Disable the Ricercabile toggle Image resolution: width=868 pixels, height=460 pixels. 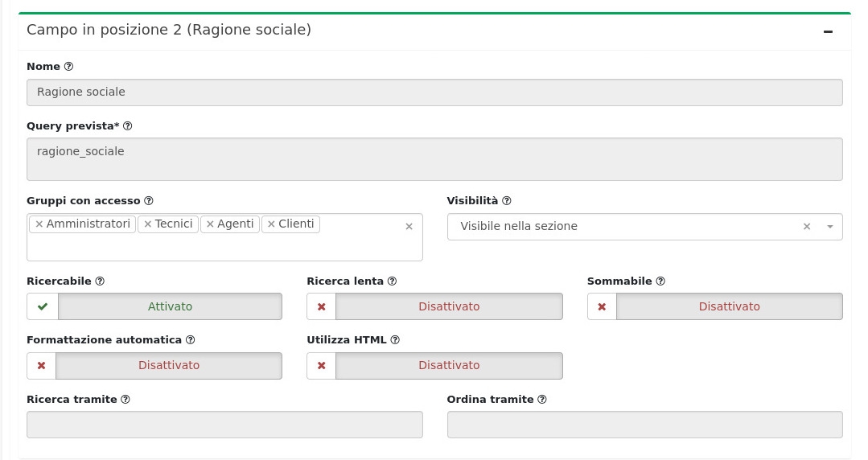click(x=154, y=306)
